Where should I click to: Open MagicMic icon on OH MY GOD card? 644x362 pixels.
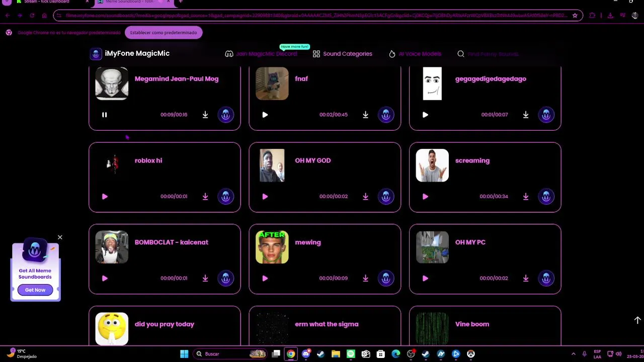386,197
